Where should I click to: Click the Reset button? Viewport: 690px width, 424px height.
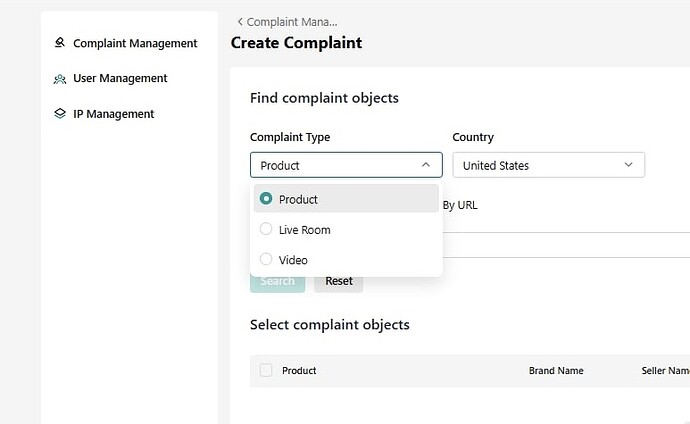point(339,281)
